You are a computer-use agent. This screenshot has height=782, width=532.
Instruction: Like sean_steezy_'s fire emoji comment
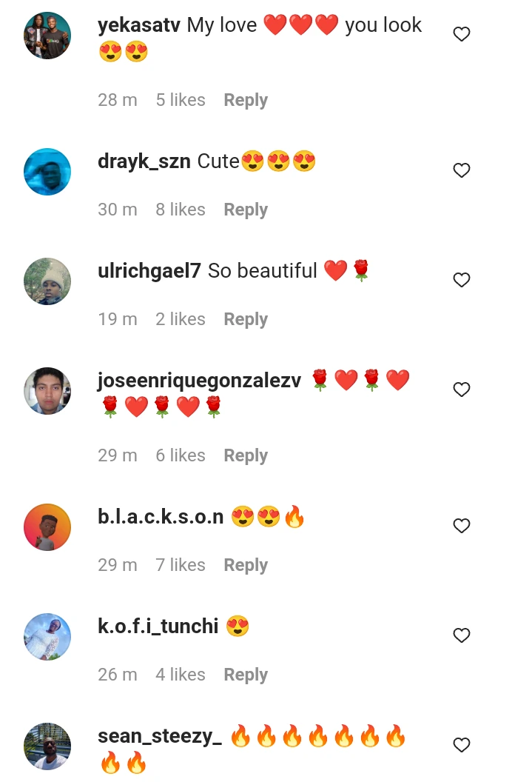point(461,744)
